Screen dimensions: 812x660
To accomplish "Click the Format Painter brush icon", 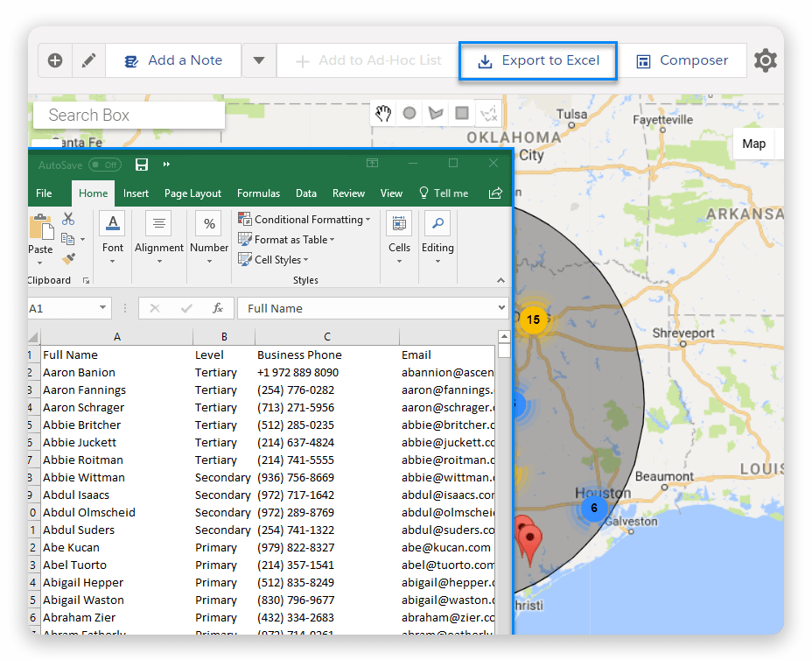I will tap(68, 258).
